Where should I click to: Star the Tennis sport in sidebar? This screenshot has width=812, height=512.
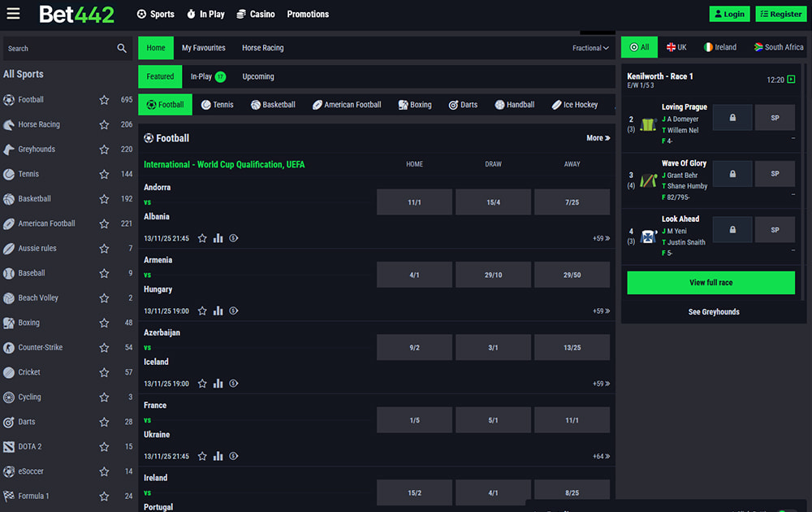(x=104, y=175)
